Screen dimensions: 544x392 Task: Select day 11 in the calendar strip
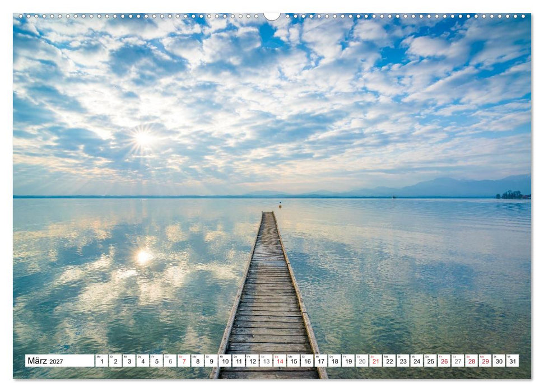point(239,361)
